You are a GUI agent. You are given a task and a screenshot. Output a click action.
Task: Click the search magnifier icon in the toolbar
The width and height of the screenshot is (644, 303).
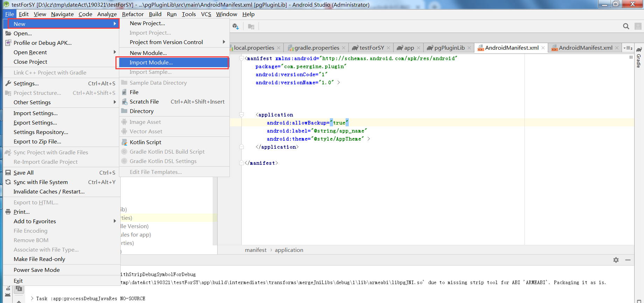pos(626,26)
